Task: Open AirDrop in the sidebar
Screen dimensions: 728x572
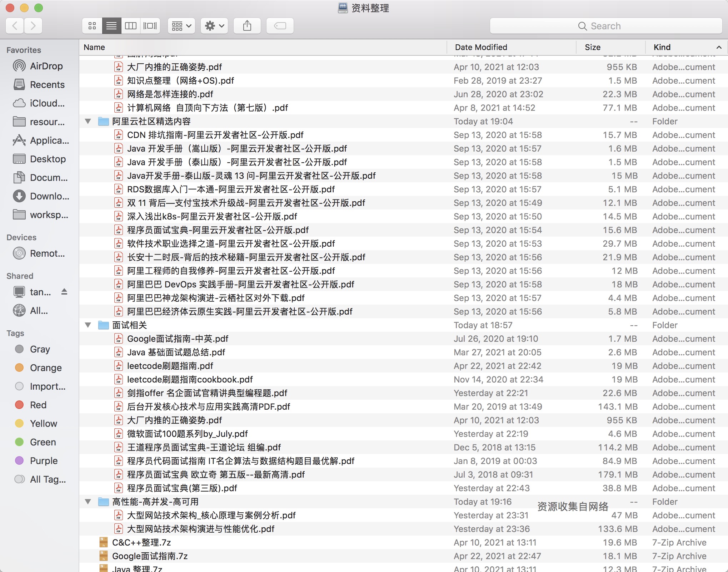Action: point(46,66)
